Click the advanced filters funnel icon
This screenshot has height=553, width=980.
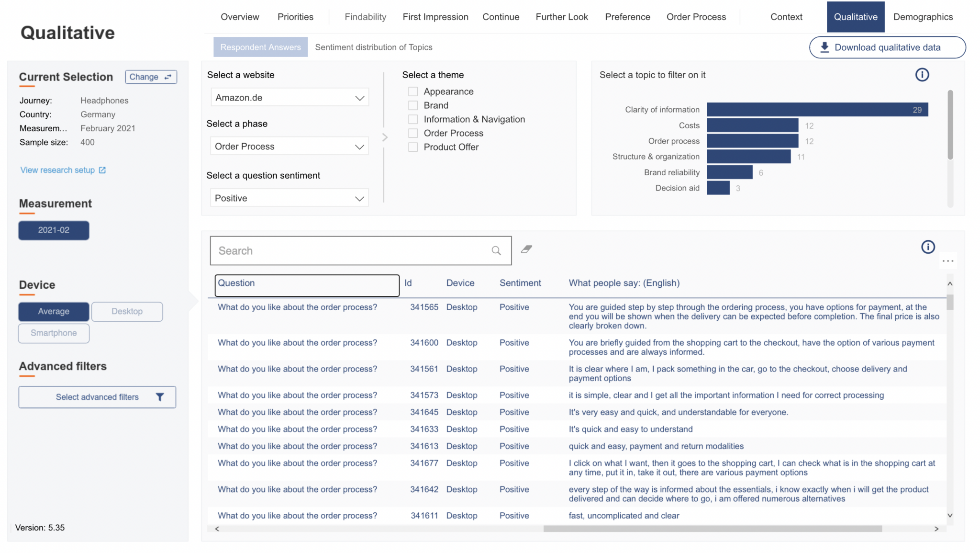tap(160, 397)
